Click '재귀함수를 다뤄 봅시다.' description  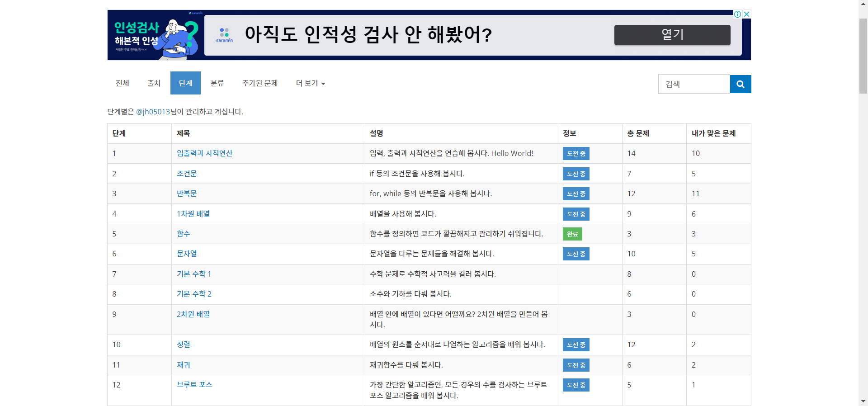(406, 365)
